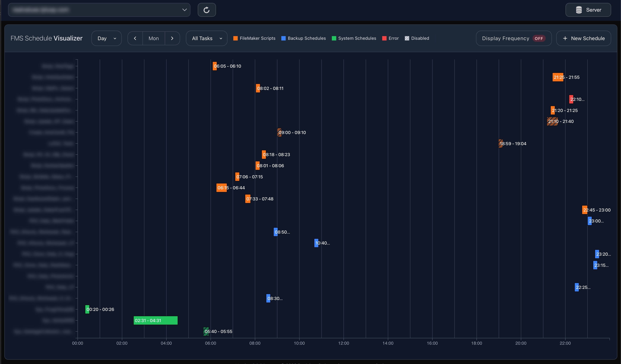Click the Error red legend swatch
This screenshot has width=621, height=364.
tap(384, 38)
